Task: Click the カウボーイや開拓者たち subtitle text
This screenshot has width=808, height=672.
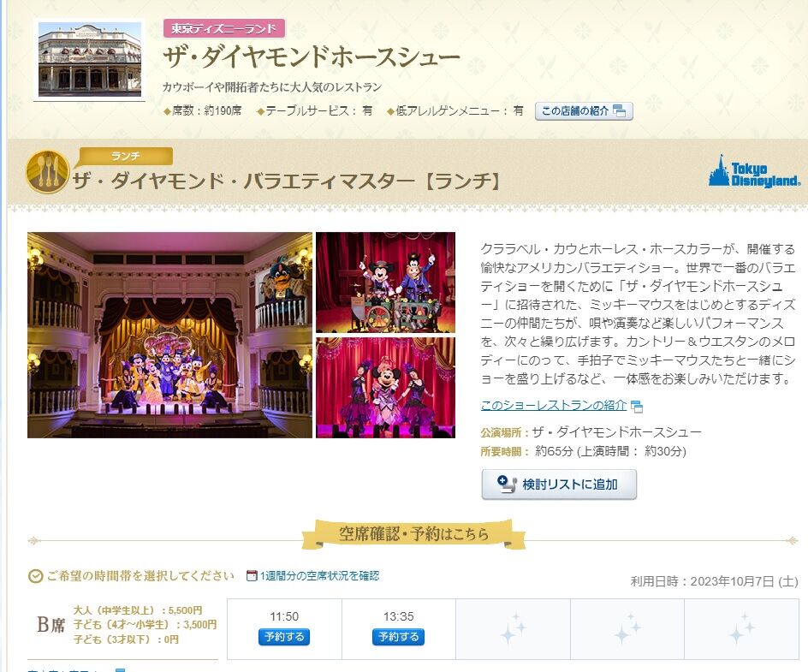Action: click(x=272, y=86)
